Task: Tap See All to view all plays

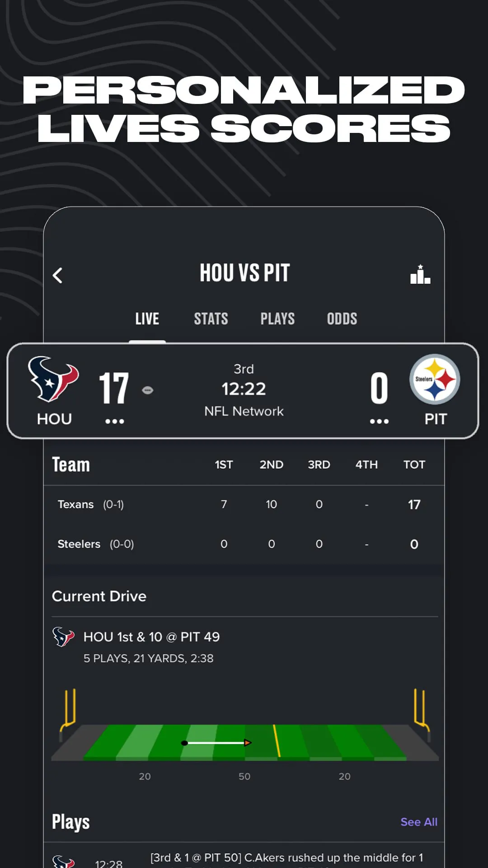Action: click(x=419, y=822)
